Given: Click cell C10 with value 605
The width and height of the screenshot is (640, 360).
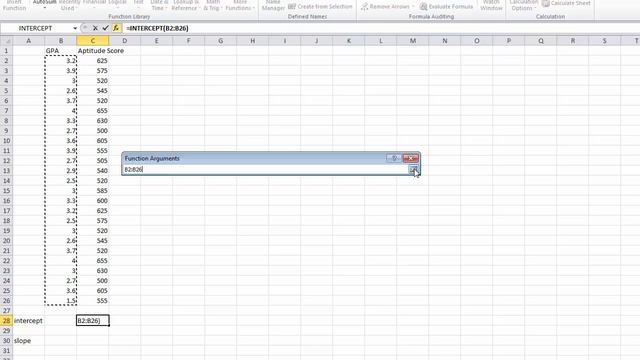Looking at the screenshot, I should [93, 140].
